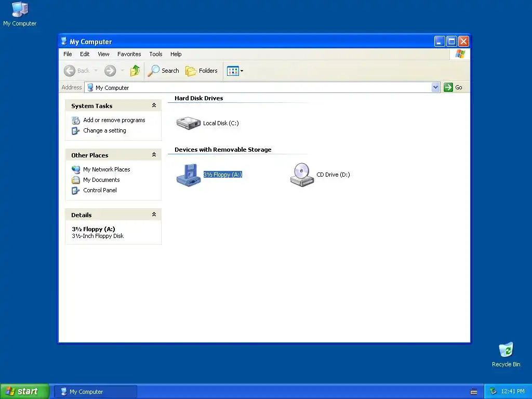Click the Local Disk (C:) label
This screenshot has width=532, height=399.
221,123
